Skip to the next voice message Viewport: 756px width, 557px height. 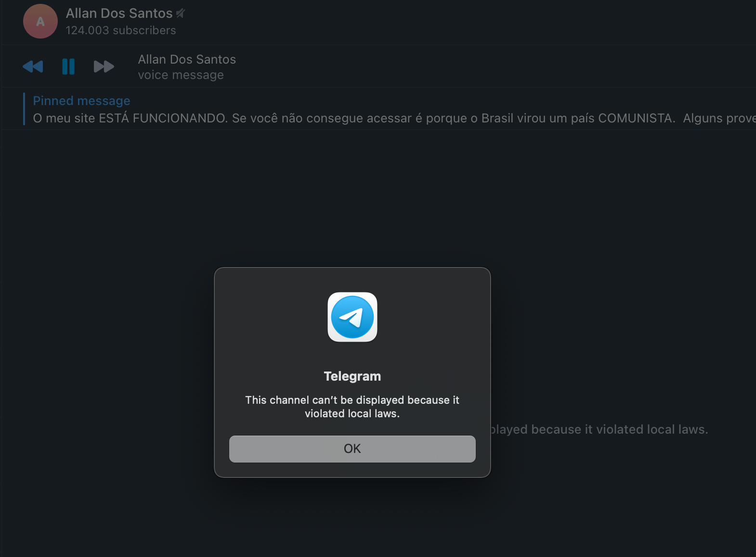click(x=104, y=66)
